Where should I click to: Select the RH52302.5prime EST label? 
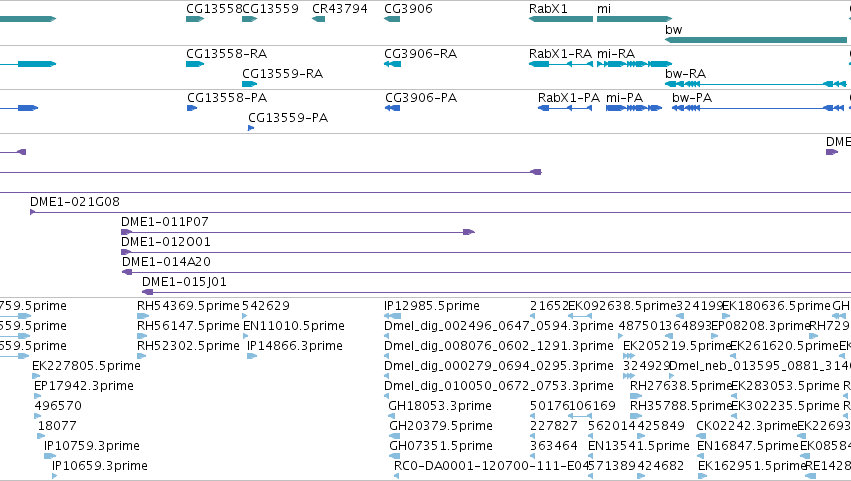188,346
